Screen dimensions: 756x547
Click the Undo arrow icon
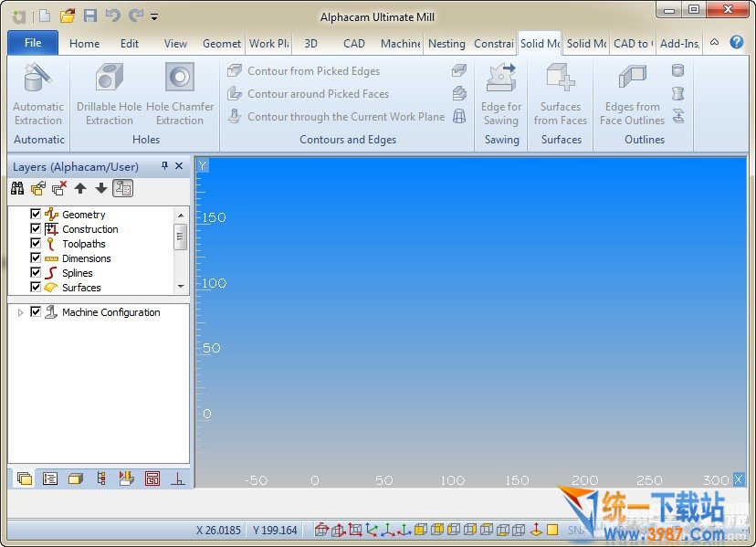113,16
